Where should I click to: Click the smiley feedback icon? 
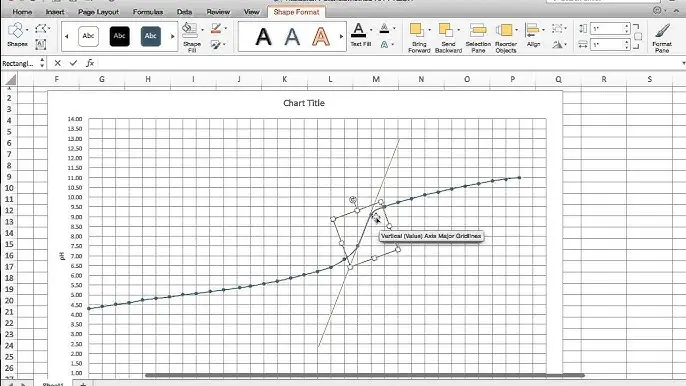tap(657, 11)
